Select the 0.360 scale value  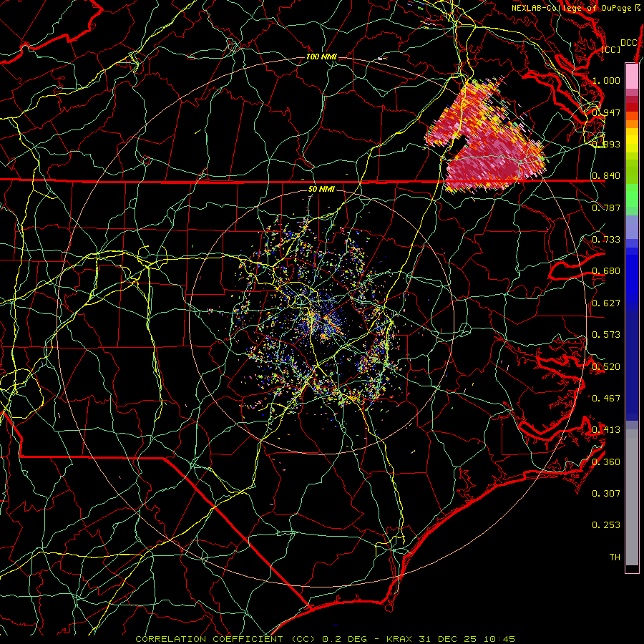(x=606, y=462)
